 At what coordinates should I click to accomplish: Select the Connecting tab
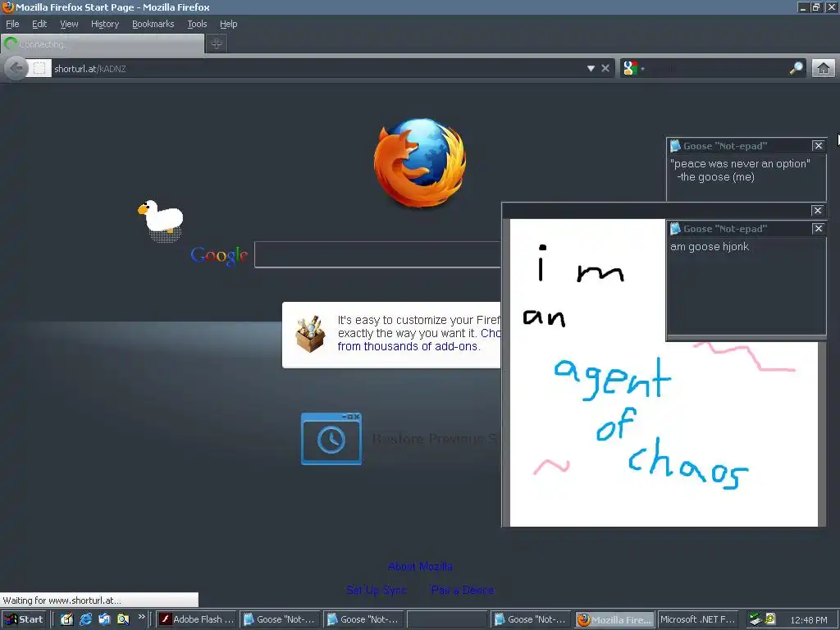(x=103, y=44)
